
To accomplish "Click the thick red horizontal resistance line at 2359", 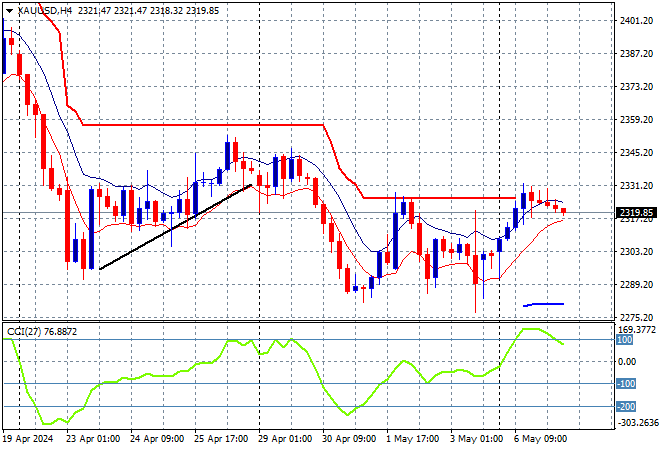I will (x=203, y=125).
